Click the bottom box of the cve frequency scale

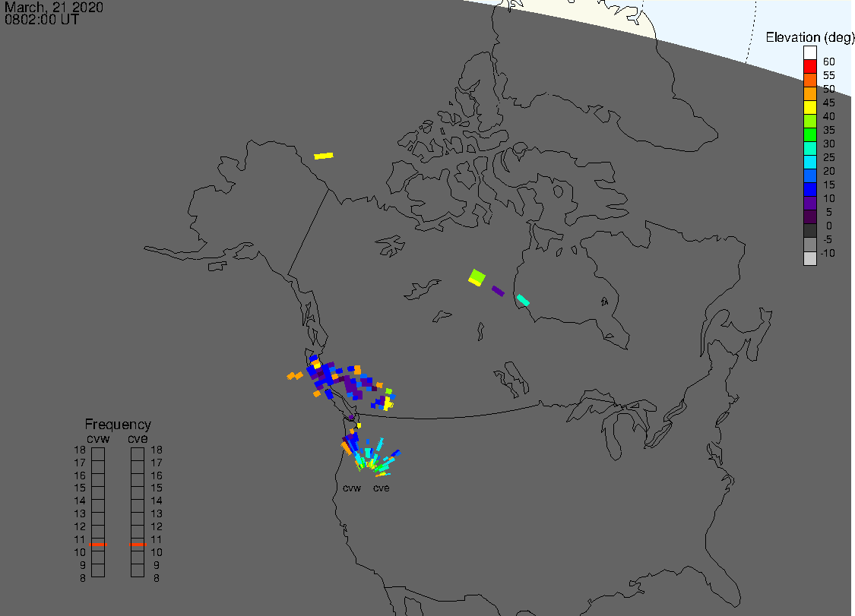138,570
